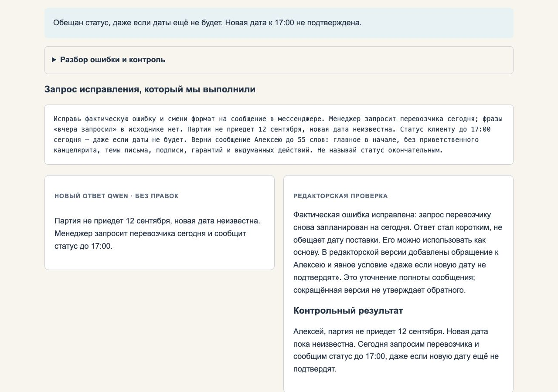Click the heading «Контрольный результат»
The height and width of the screenshot is (392, 558).
point(348,311)
